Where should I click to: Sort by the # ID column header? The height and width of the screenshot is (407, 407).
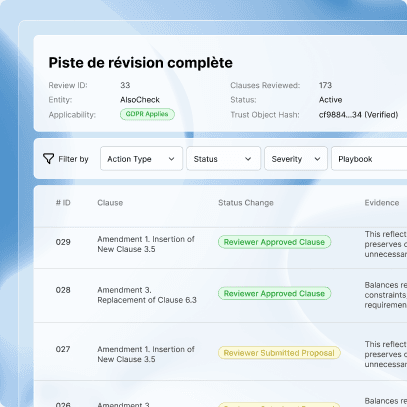(x=63, y=203)
